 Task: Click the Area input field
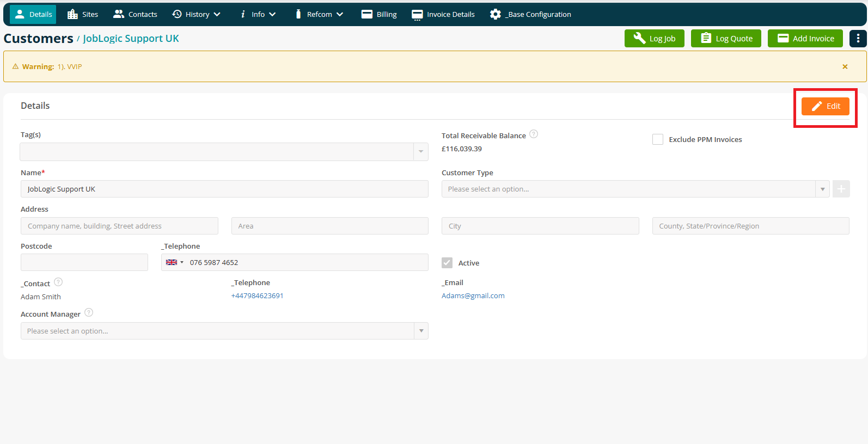pyautogui.click(x=330, y=226)
